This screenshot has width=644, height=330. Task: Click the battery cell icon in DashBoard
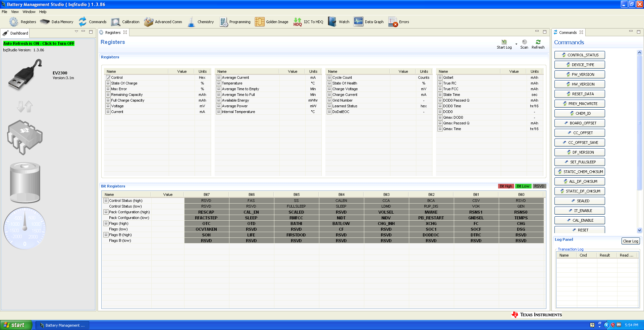click(x=25, y=182)
